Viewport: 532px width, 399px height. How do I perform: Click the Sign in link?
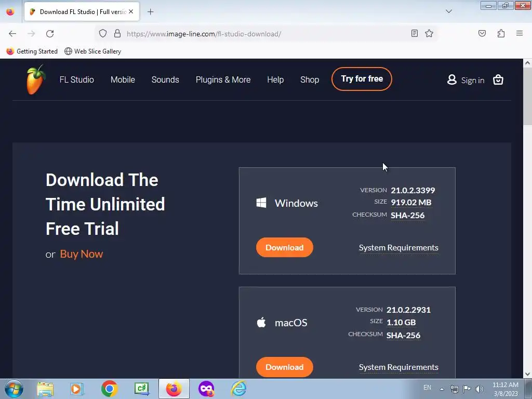tap(473, 81)
